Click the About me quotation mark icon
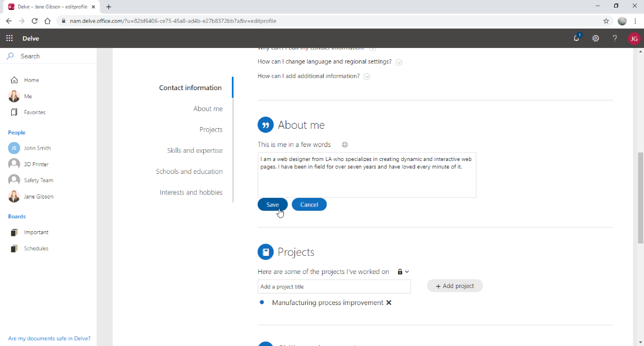The height and width of the screenshot is (346, 644). (x=265, y=124)
